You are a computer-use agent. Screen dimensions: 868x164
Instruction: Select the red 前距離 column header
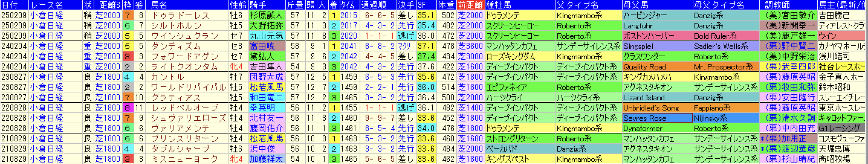[470, 5]
